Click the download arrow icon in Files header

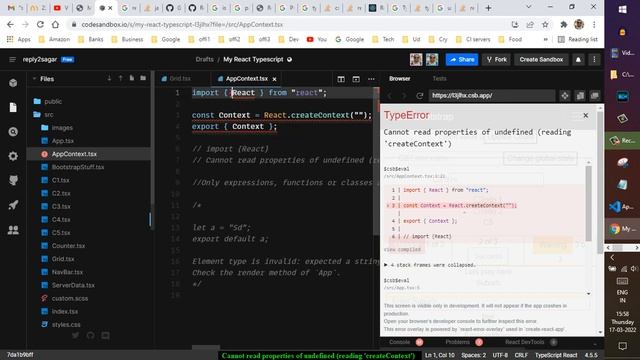pos(109,78)
